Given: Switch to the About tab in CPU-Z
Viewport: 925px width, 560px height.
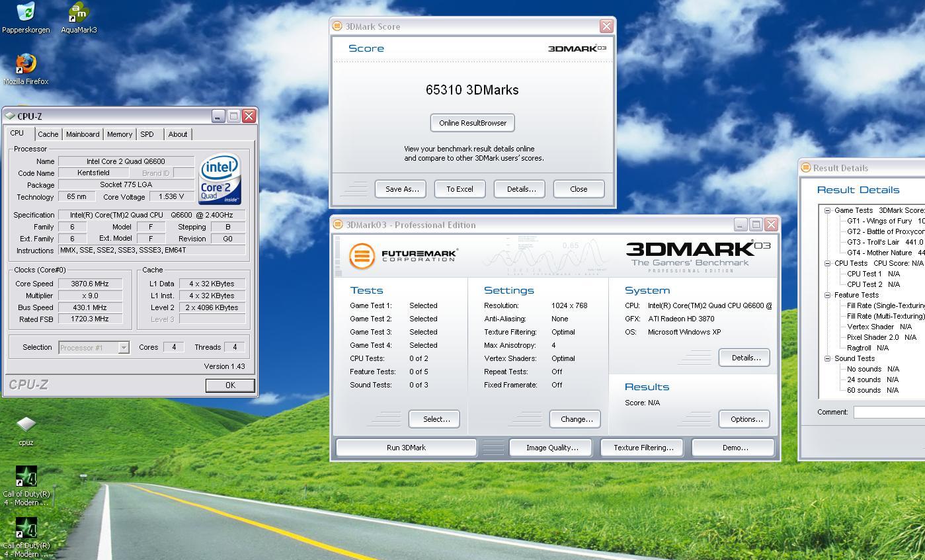Looking at the screenshot, I should coord(178,134).
